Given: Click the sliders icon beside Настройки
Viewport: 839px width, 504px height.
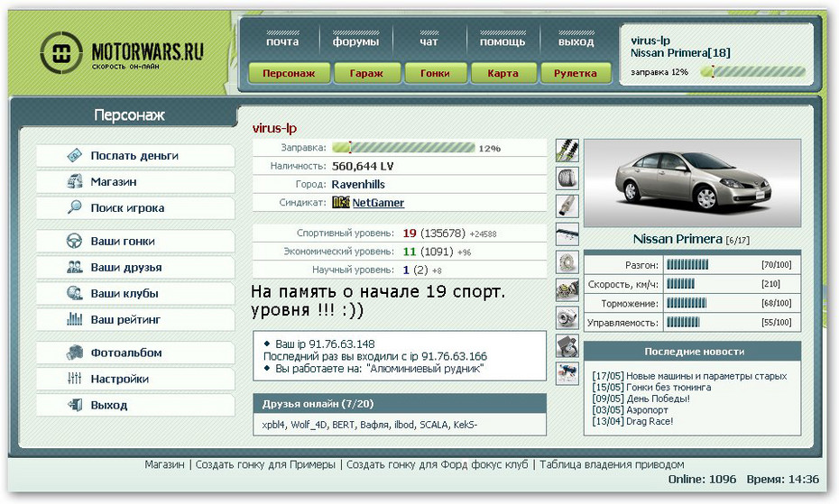Looking at the screenshot, I should 74,379.
